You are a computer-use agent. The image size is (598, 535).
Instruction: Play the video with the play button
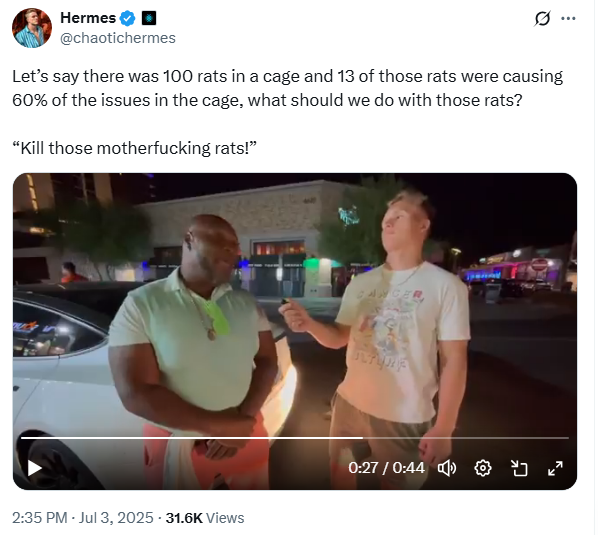click(35, 468)
